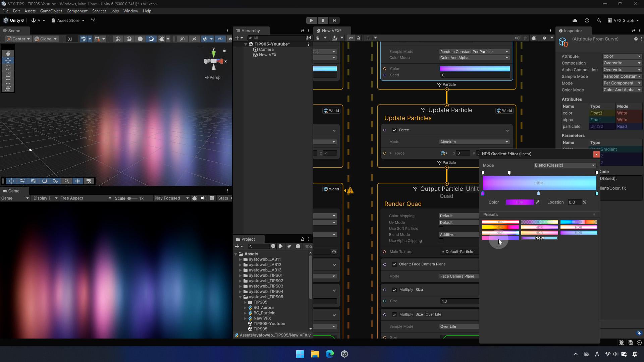Open the GameObject menu

coord(51,11)
